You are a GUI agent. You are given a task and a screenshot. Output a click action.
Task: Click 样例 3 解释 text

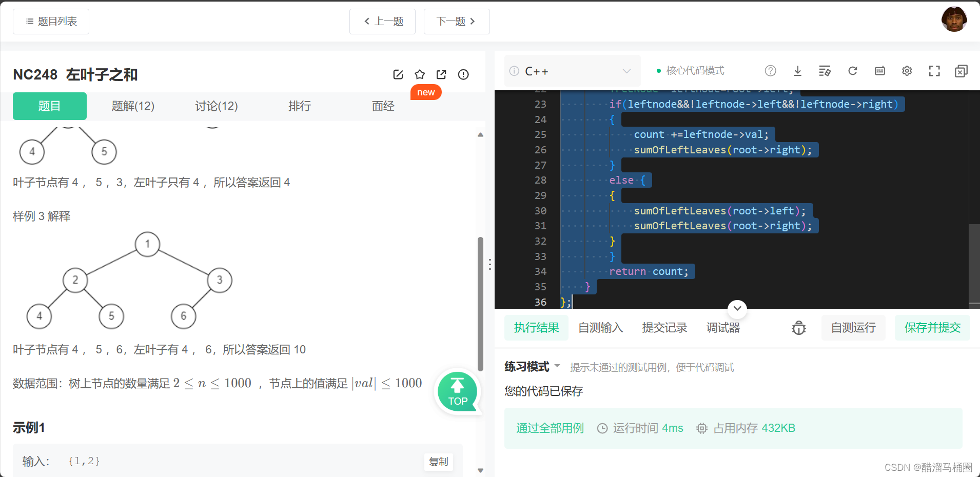coord(42,216)
